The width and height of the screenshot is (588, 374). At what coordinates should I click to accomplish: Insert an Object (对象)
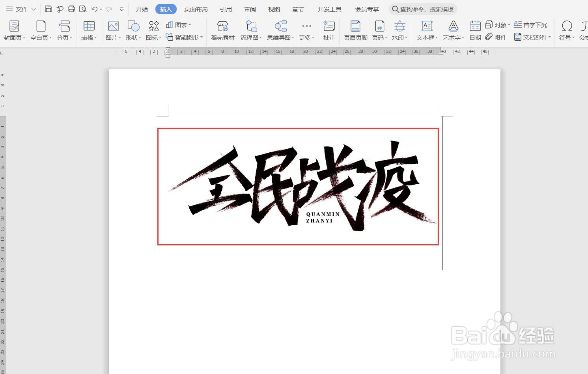(498, 25)
